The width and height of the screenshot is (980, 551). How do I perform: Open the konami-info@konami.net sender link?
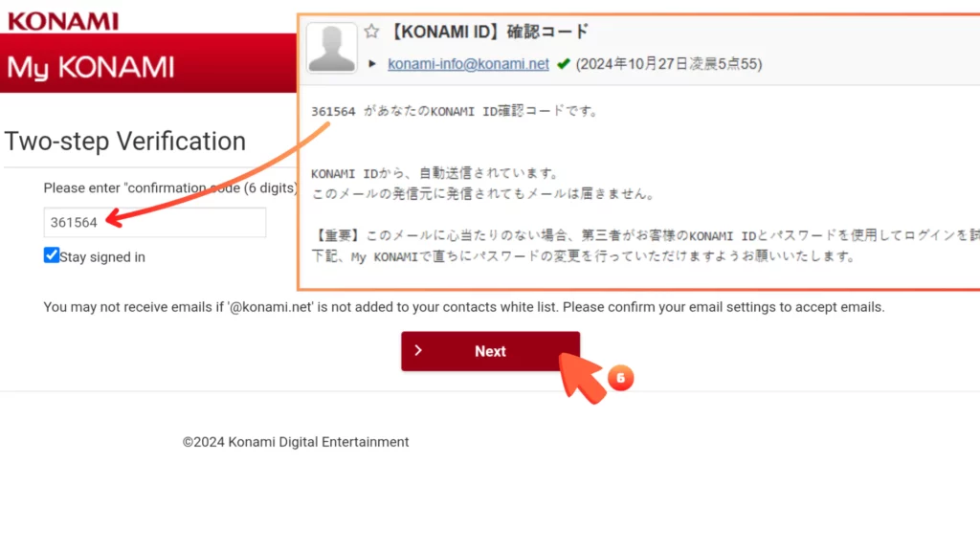468,64
